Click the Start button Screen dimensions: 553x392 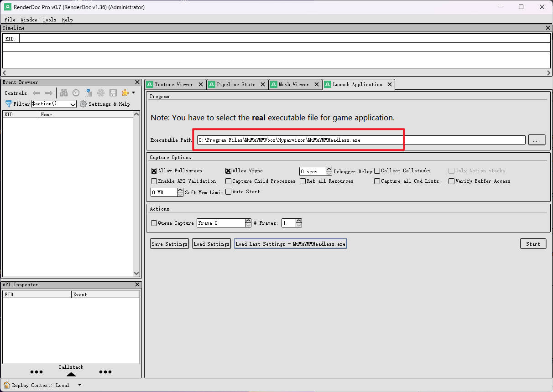[533, 244]
